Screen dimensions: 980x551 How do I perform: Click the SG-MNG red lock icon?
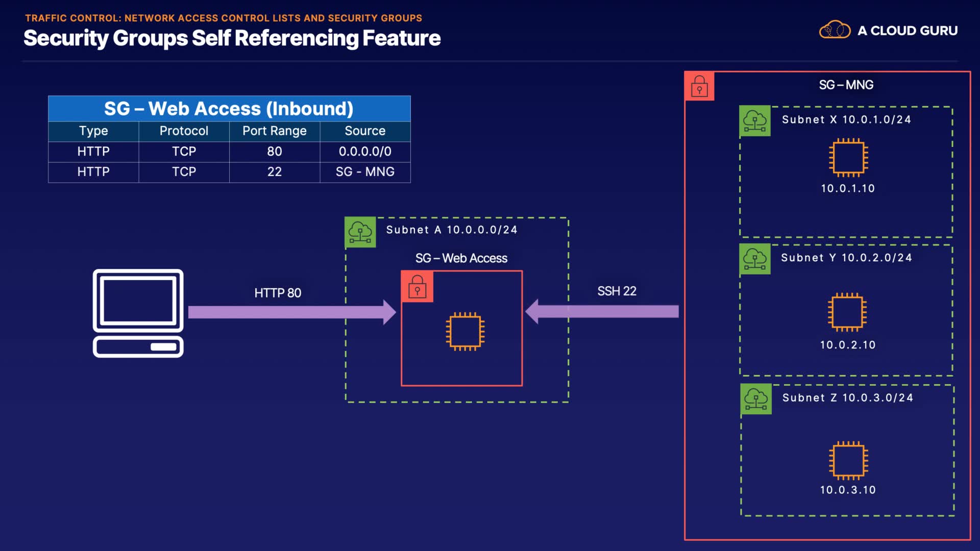[x=699, y=86]
